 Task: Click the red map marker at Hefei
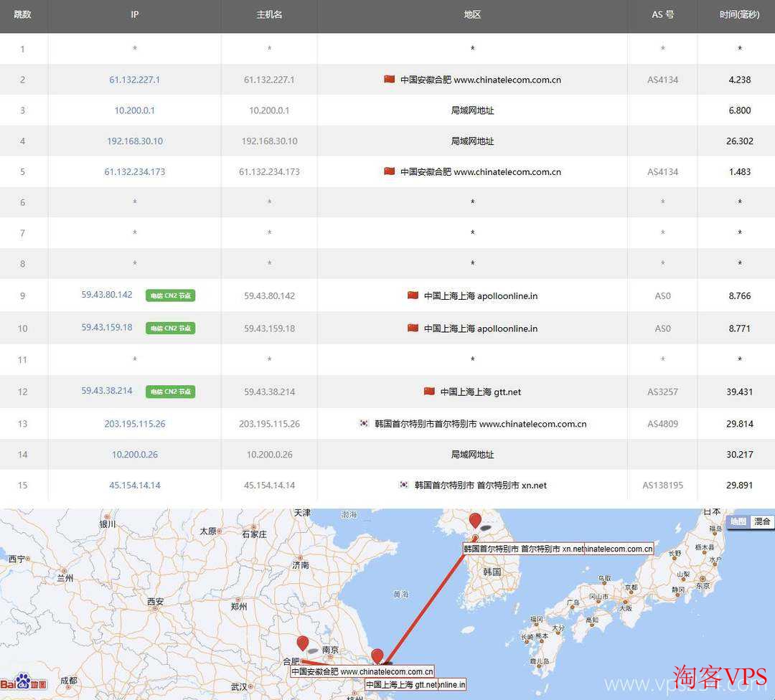(x=303, y=643)
